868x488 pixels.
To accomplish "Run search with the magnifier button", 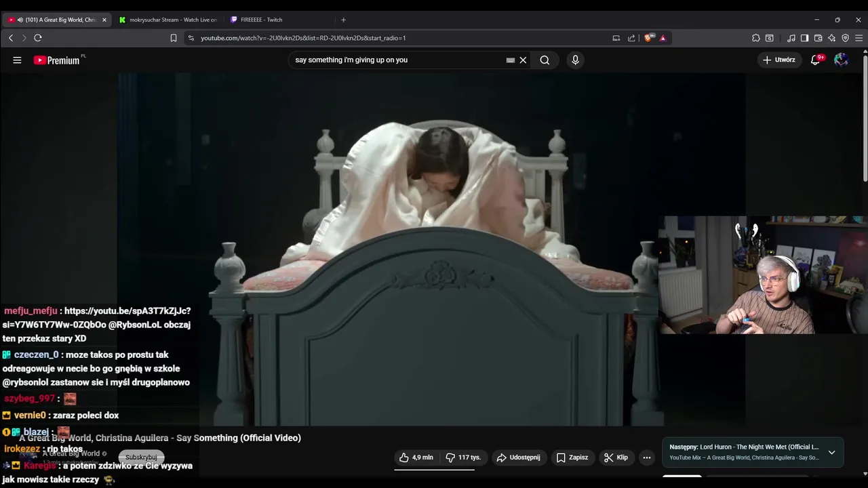I will pyautogui.click(x=545, y=60).
